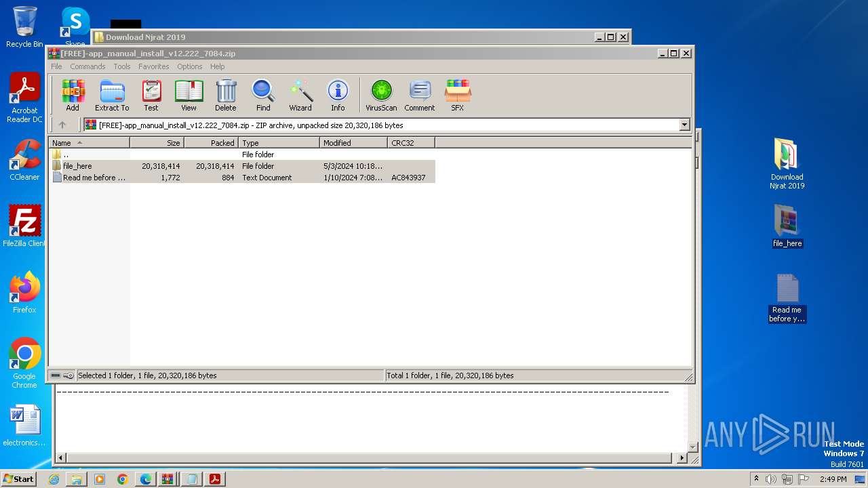868x488 pixels.
Task: Select the Google Chrome desktop shortcut
Action: click(24, 363)
